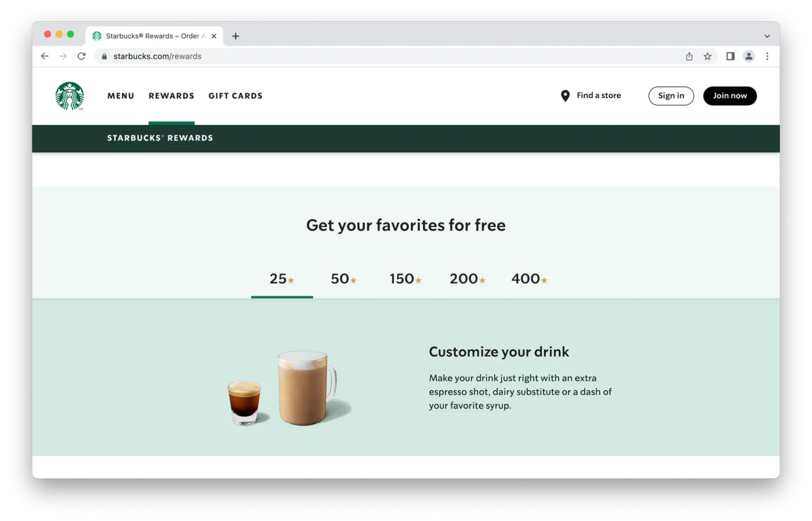
Task: Open the MENU navigation item
Action: pos(121,96)
